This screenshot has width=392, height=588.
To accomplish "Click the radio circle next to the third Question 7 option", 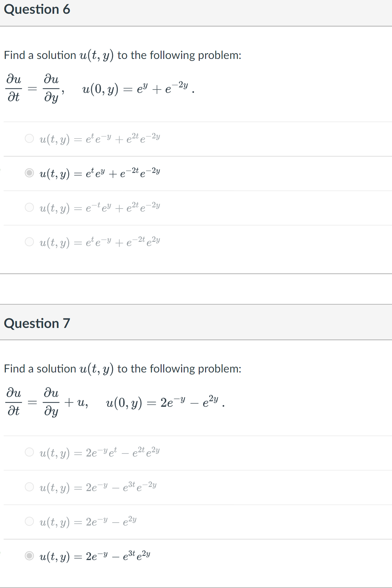I will tap(29, 521).
